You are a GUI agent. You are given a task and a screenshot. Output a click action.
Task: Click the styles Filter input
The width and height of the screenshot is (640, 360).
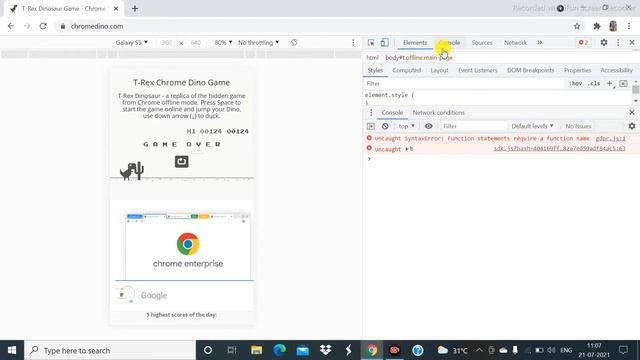click(x=464, y=83)
